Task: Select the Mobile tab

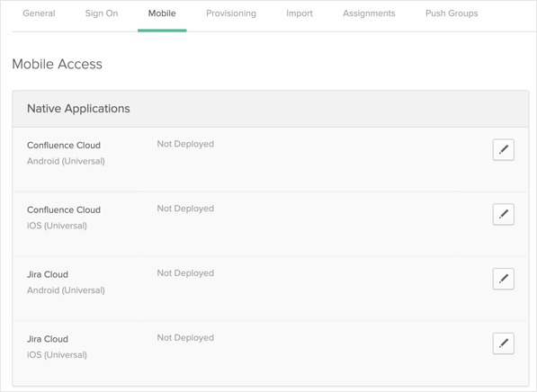Action: (162, 13)
